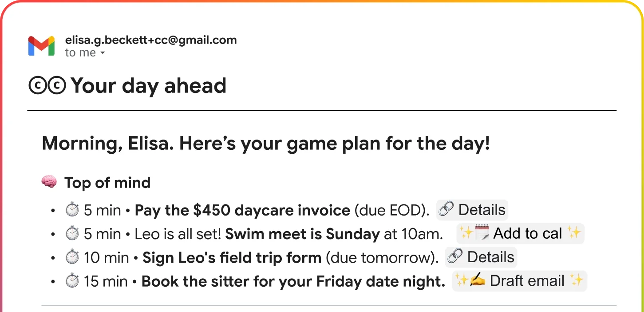Screen dimensions: 644x312
Task: Open Details for the daycare invoice
Action: pos(472,210)
